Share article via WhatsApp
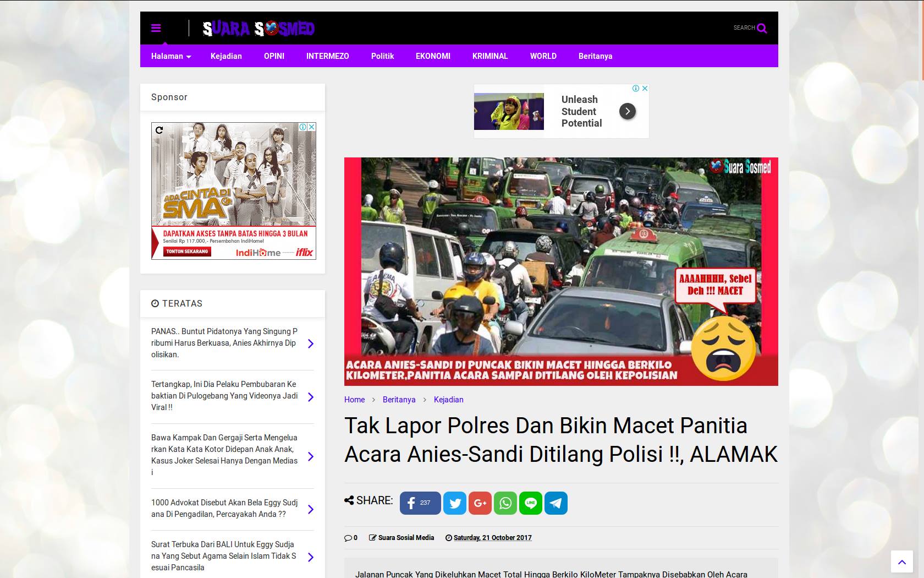The width and height of the screenshot is (924, 578). pyautogui.click(x=505, y=503)
